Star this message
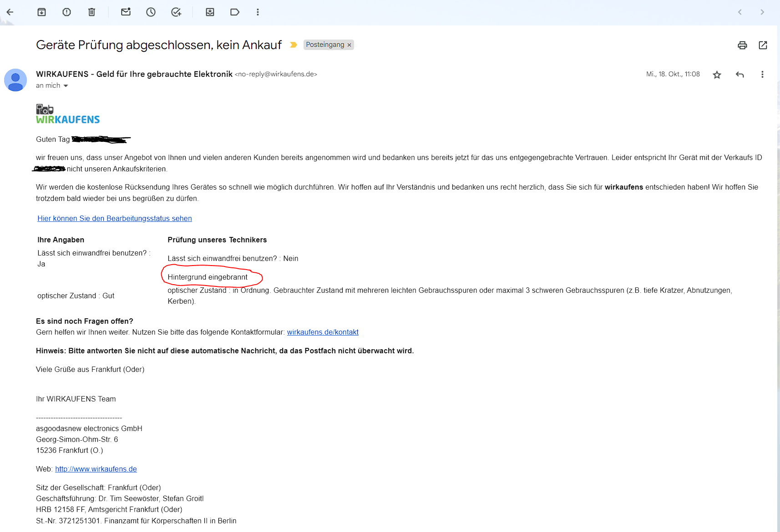Screen dimensions: 780x532 [x=717, y=75]
